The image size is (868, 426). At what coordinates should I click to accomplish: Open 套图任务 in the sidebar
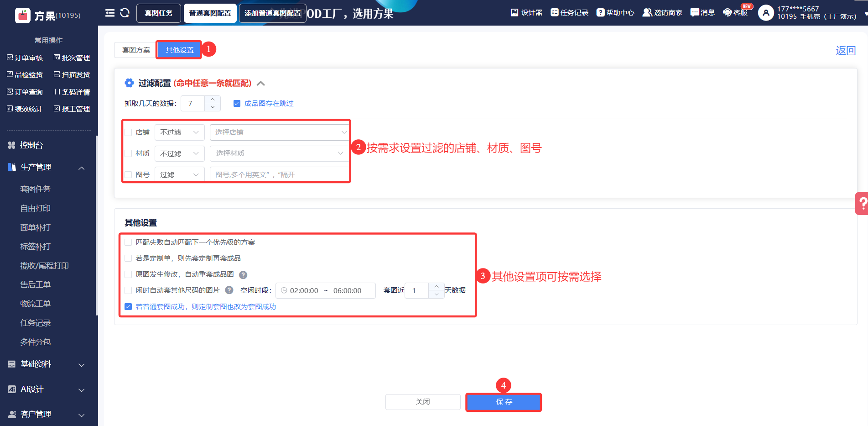36,189
